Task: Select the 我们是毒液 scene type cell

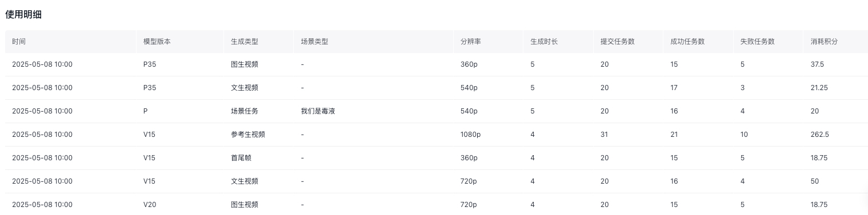Action: pos(318,111)
